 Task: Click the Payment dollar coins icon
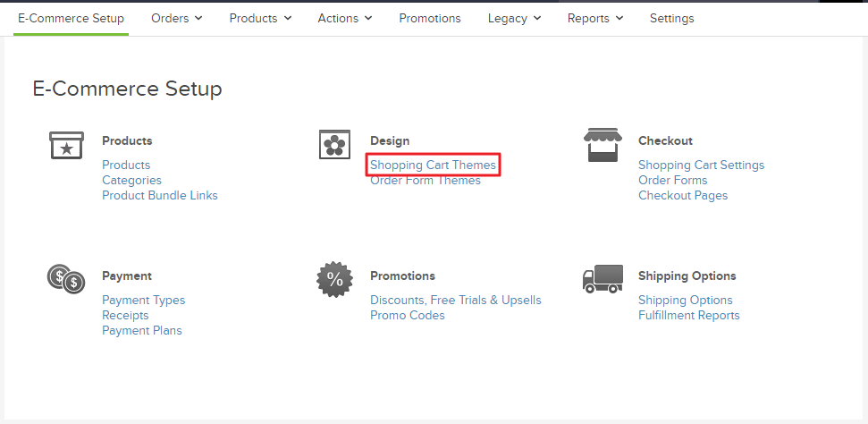(x=66, y=280)
